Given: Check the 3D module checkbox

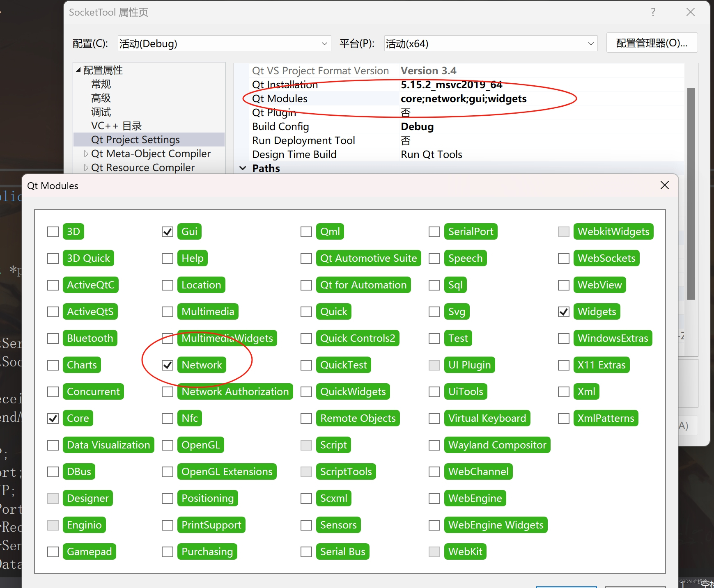Looking at the screenshot, I should point(53,232).
